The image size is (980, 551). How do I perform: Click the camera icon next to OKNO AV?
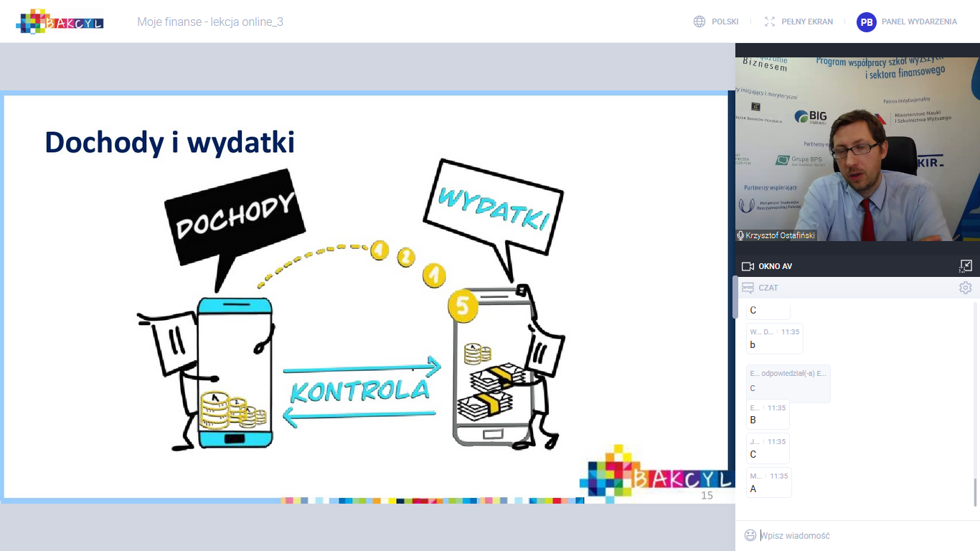click(748, 266)
